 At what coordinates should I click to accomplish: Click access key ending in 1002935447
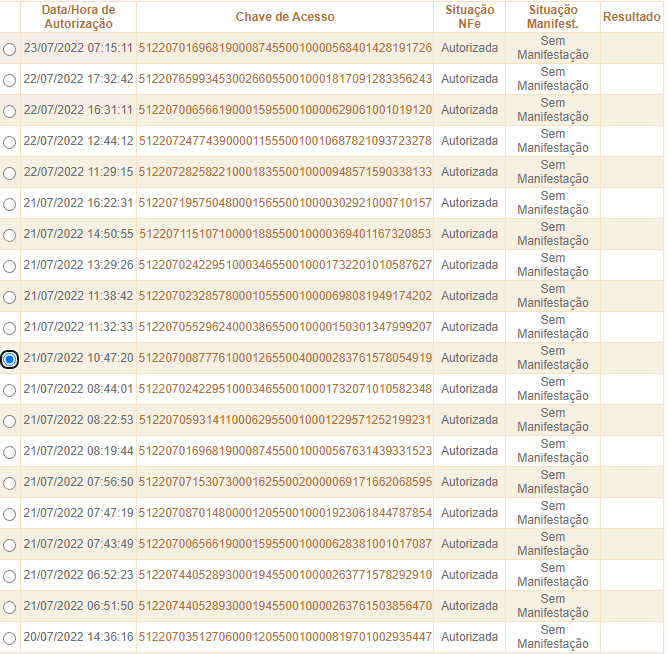coord(285,637)
